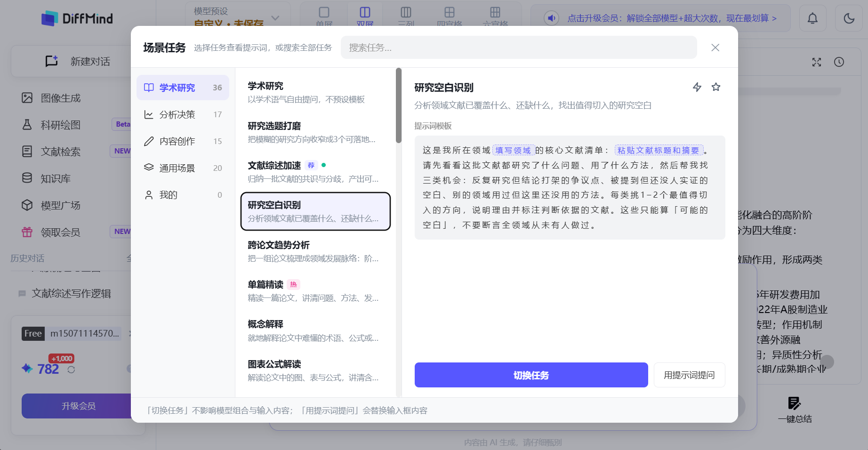
Task: Open the history clock icon
Action: 839,62
